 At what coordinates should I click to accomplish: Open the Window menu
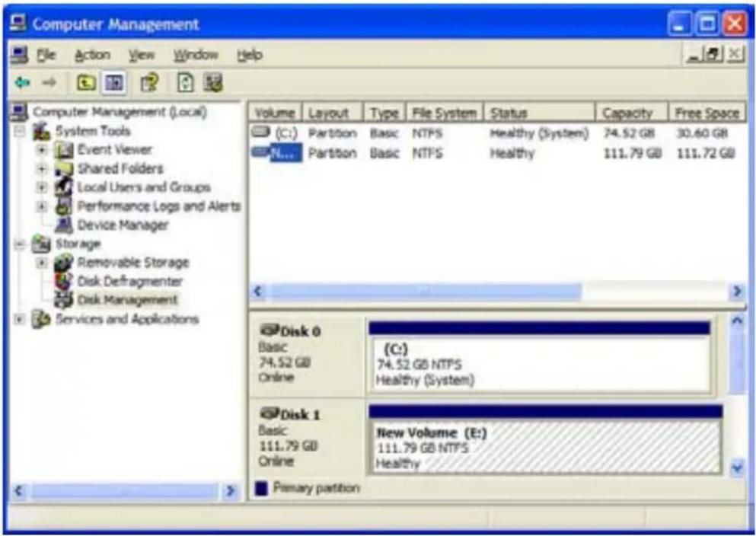click(x=196, y=55)
